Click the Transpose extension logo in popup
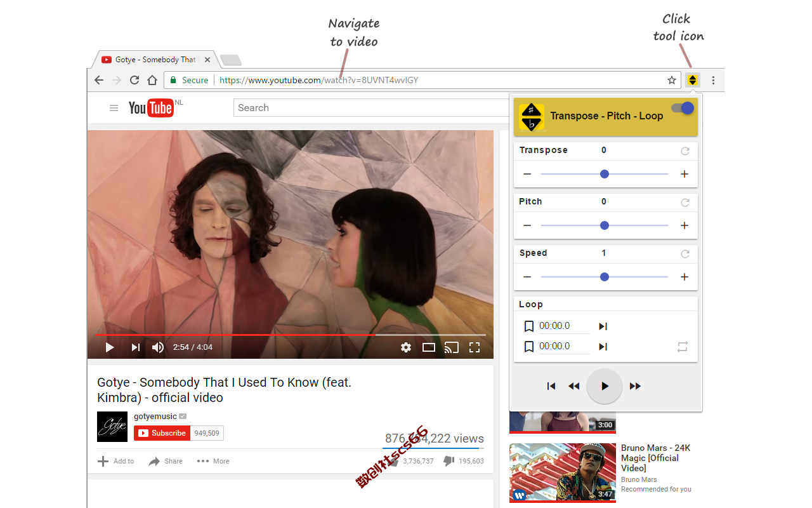 click(532, 117)
